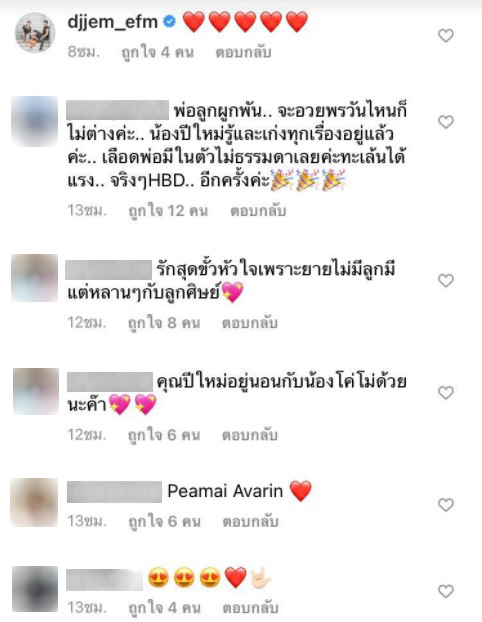The height and width of the screenshot is (622, 482).
Task: Reply to the 12-like พ่อลูกผูกพัน comment
Action: point(258,211)
